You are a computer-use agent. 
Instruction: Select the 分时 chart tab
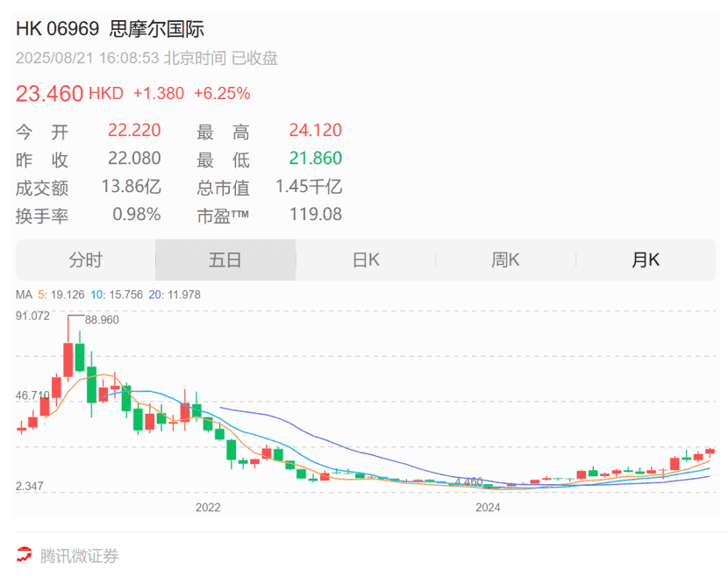click(85, 260)
